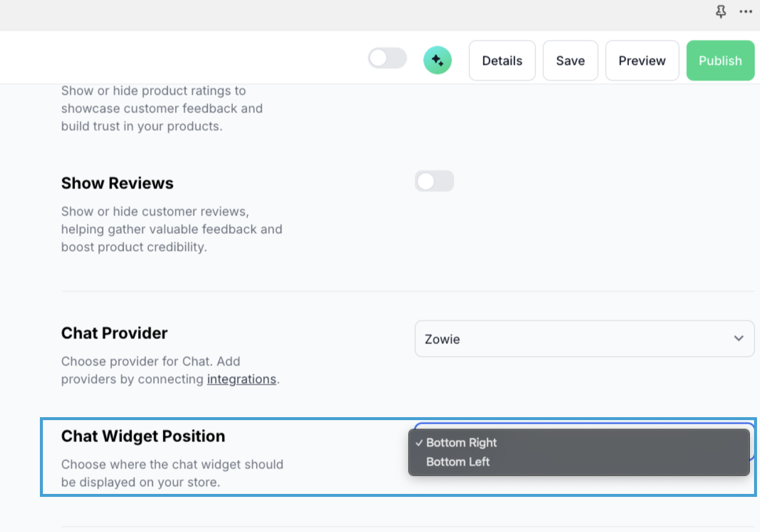Follow the integrations link

[241, 379]
